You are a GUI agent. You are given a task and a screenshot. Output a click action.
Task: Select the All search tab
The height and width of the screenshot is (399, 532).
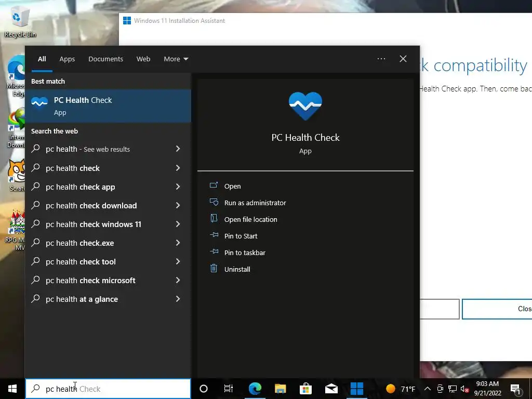42,59
